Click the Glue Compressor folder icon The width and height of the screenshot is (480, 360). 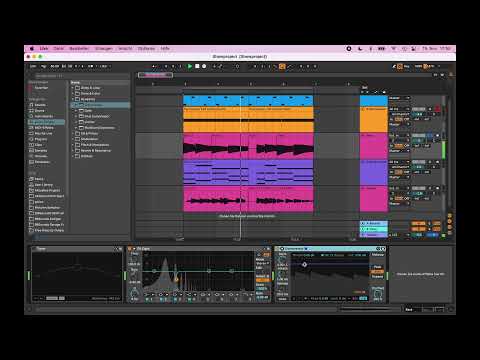tap(81, 116)
